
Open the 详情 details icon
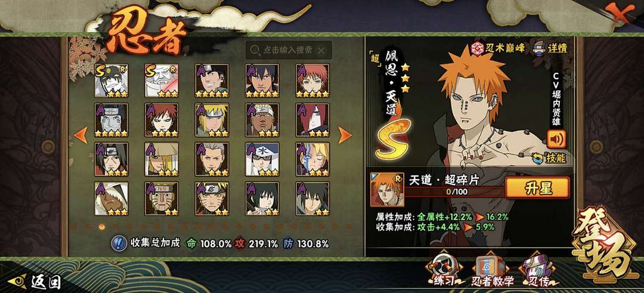pyautogui.click(x=541, y=48)
